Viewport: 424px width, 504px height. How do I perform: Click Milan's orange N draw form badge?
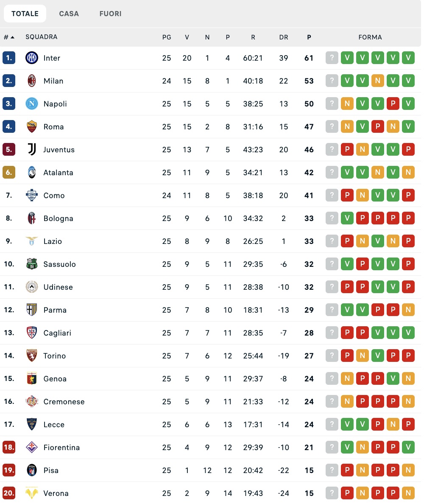click(378, 81)
